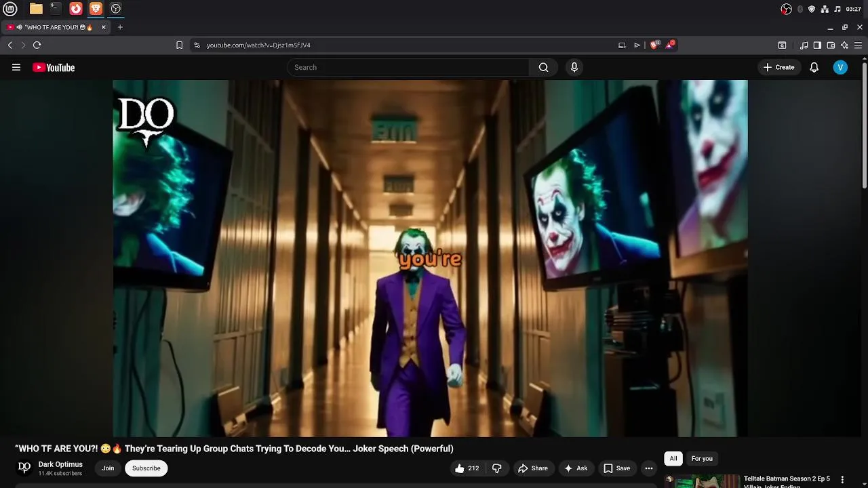Select the "For you" filter chip

pyautogui.click(x=702, y=459)
